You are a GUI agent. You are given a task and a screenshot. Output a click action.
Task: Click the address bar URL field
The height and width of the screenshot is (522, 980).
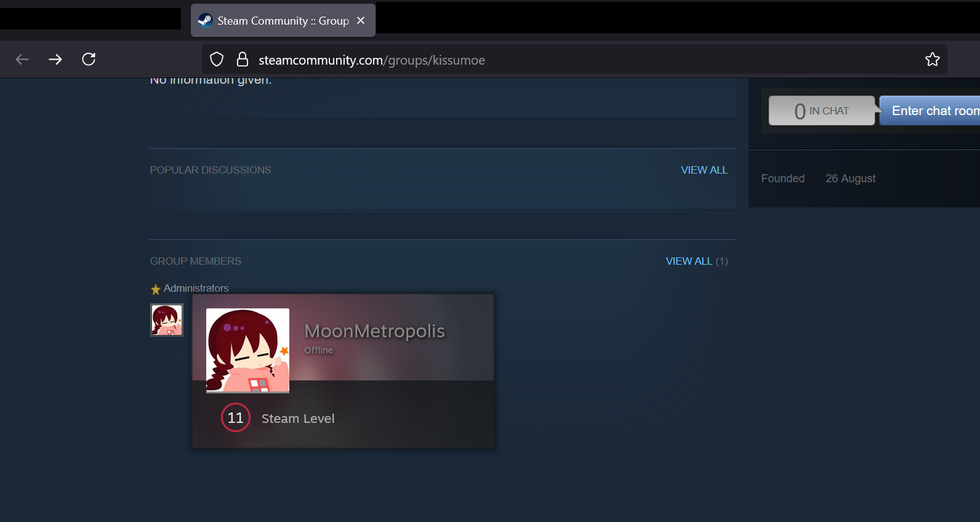(x=554, y=60)
